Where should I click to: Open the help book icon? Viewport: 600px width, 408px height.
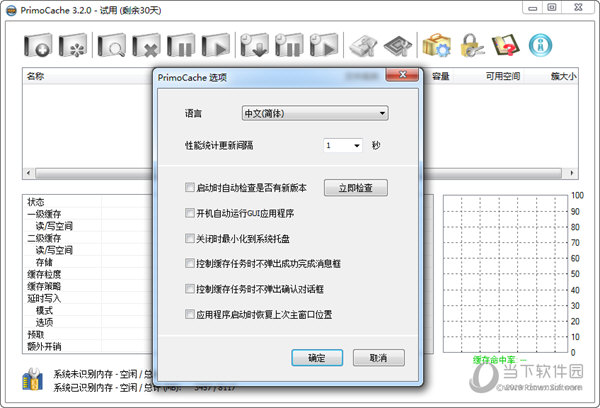[506, 45]
